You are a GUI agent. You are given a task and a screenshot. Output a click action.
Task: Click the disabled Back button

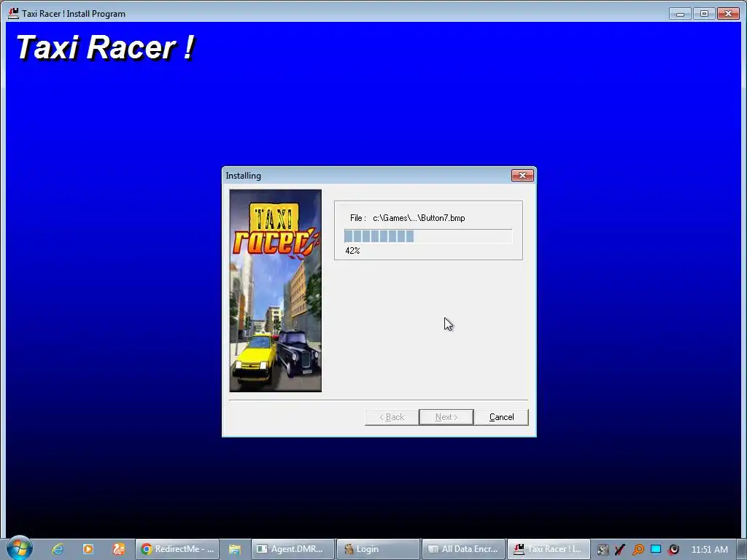point(392,417)
